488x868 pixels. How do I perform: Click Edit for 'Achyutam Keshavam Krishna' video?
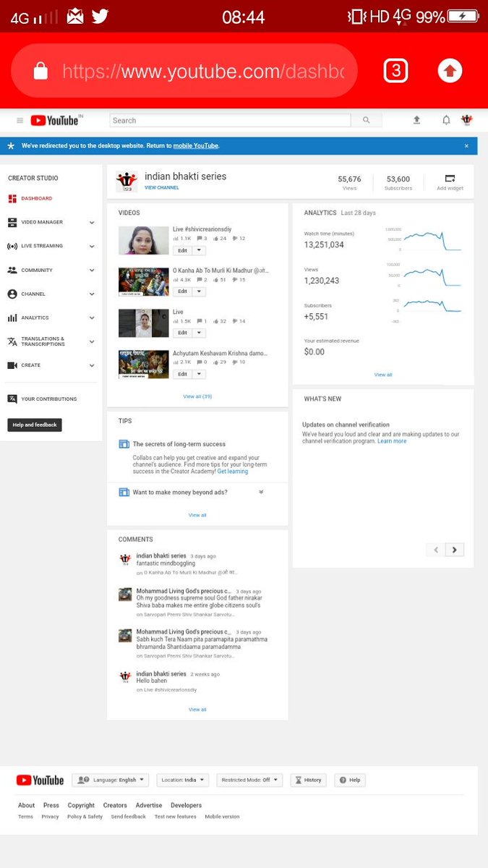click(182, 374)
